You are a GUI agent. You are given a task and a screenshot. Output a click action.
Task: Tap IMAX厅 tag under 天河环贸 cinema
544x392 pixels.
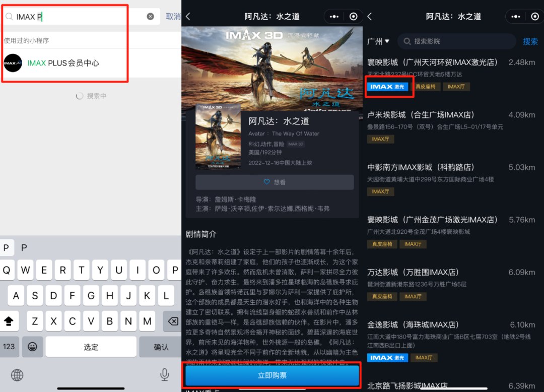tap(456, 86)
